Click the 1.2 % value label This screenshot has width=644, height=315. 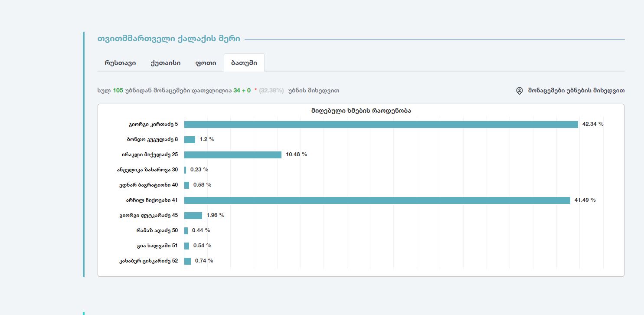pyautogui.click(x=207, y=139)
